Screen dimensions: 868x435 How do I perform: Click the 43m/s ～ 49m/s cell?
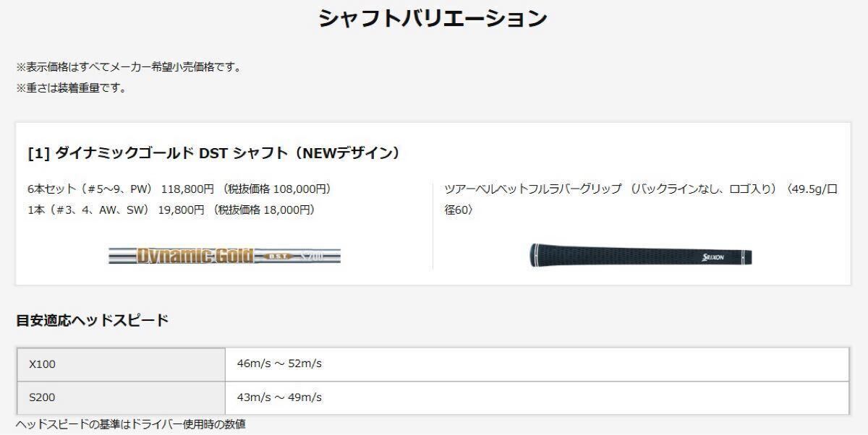coord(537,397)
